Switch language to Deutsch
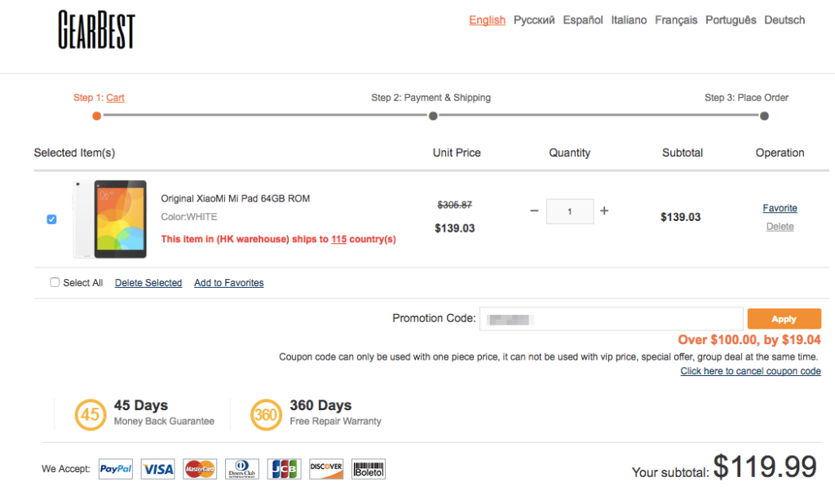This screenshot has width=835, height=504. 784,20
